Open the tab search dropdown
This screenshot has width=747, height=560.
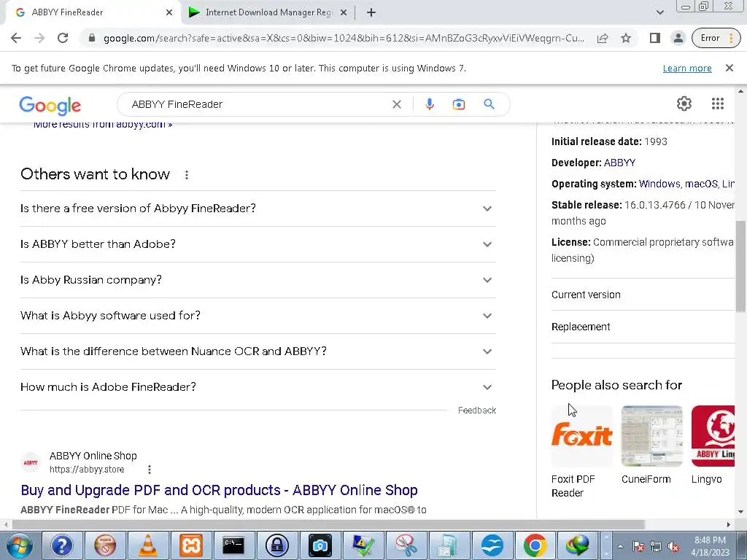coord(659,12)
